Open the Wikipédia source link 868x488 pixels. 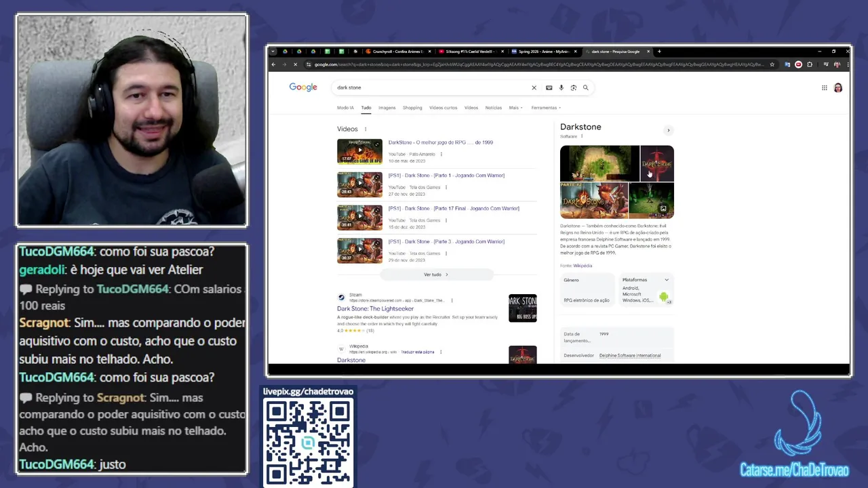tap(583, 266)
